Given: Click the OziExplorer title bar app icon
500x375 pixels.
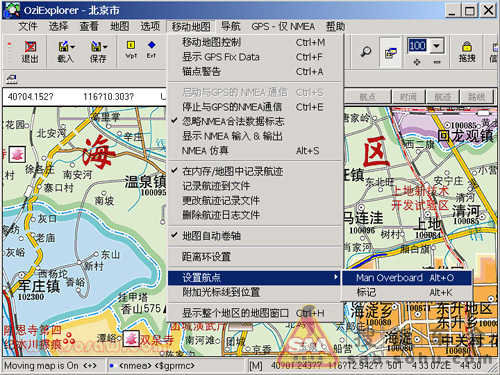Looking at the screenshot, I should coord(11,10).
